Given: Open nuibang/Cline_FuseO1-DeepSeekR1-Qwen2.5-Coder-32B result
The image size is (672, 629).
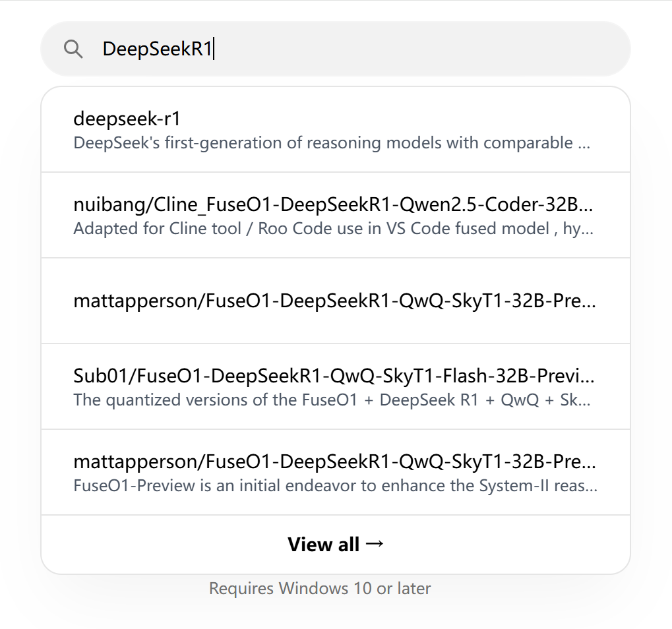Looking at the screenshot, I should click(x=336, y=215).
